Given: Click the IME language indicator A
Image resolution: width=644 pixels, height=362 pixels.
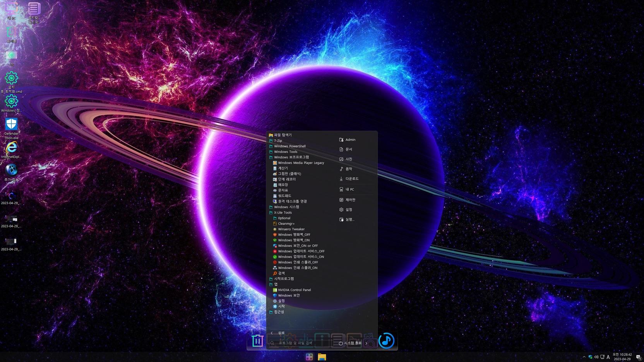Looking at the screenshot, I should click(x=608, y=357).
